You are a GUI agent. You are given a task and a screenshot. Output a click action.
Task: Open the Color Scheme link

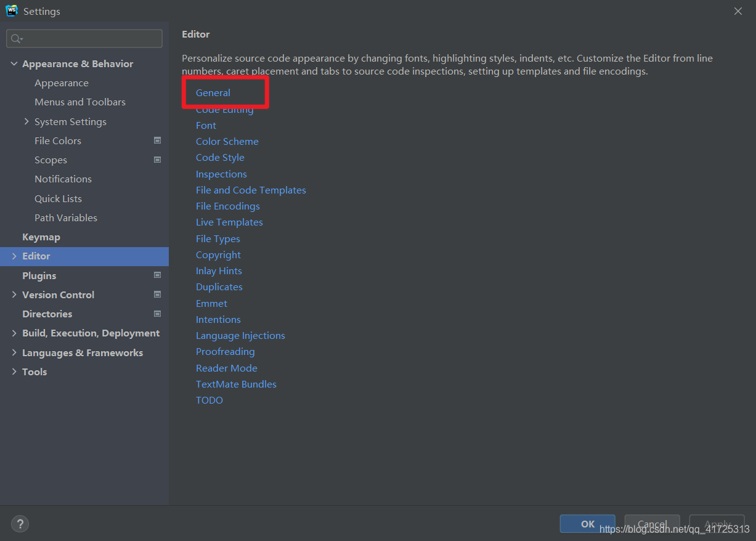[x=227, y=142]
